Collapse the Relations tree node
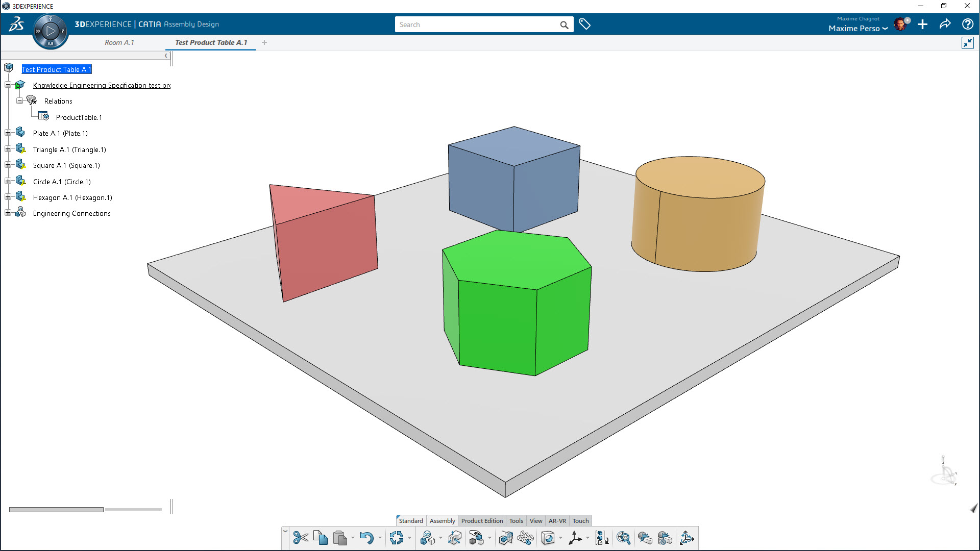 [x=19, y=101]
